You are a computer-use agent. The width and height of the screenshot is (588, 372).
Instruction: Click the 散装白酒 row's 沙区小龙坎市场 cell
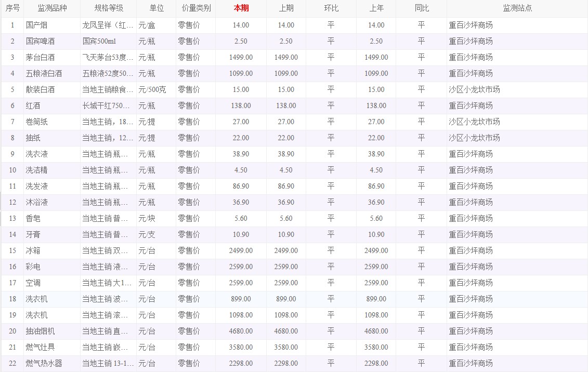point(474,89)
